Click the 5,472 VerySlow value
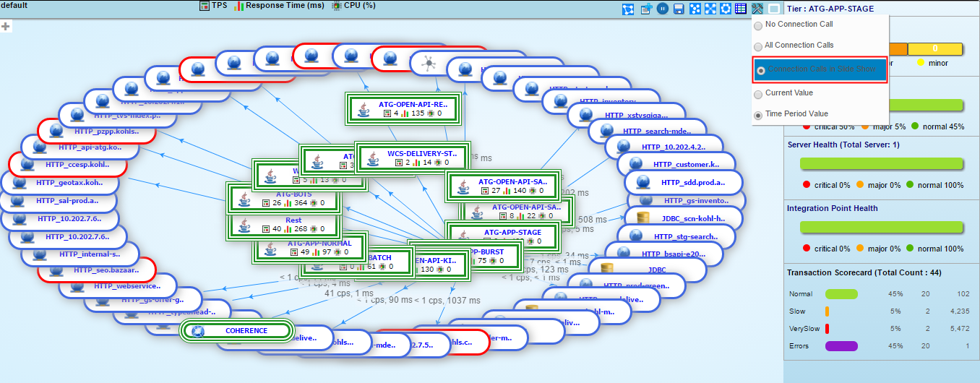The height and width of the screenshot is (383, 980). tap(960, 329)
